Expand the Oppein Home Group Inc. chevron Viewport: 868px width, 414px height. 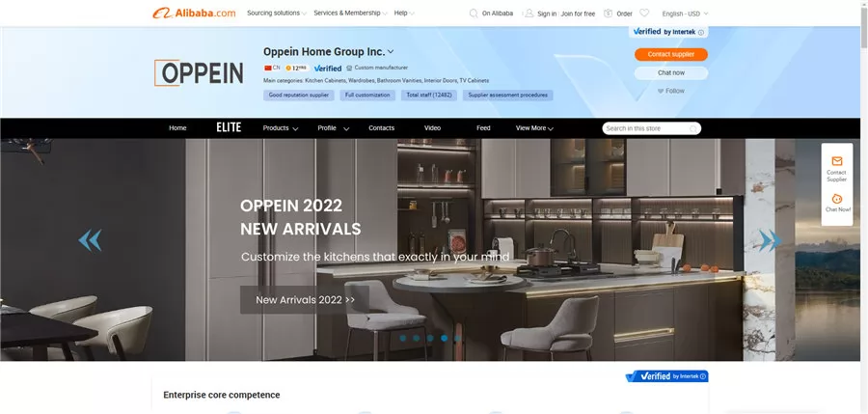(391, 51)
